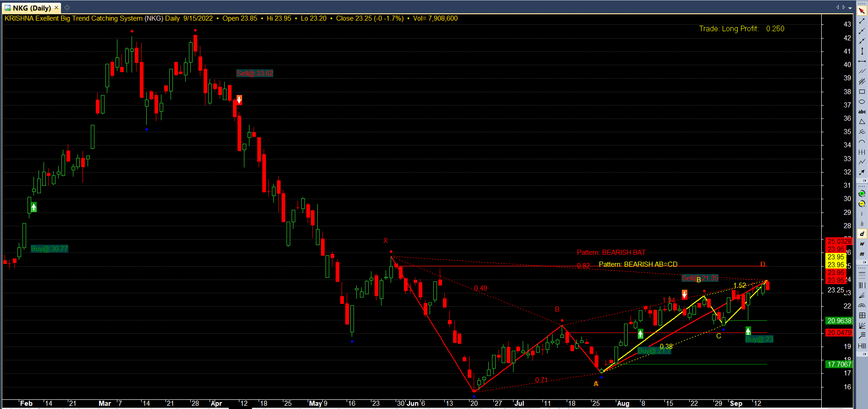Select the parallel lines tool

862,71
